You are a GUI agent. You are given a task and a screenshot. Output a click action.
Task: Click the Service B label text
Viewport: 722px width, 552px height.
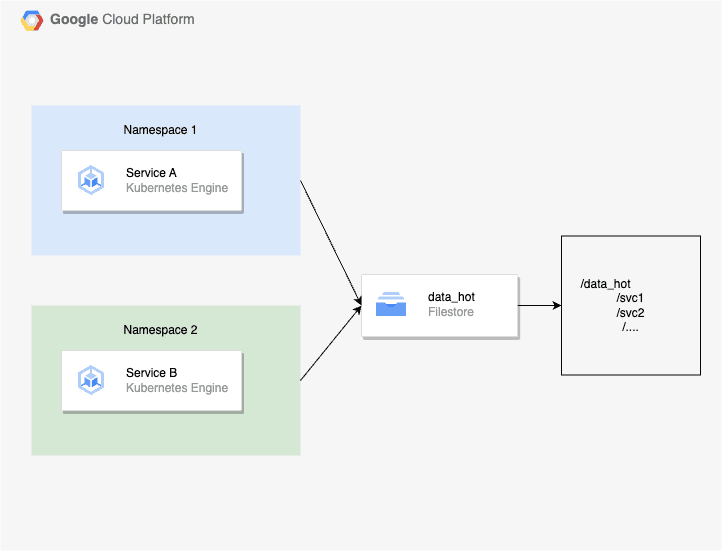point(152,373)
